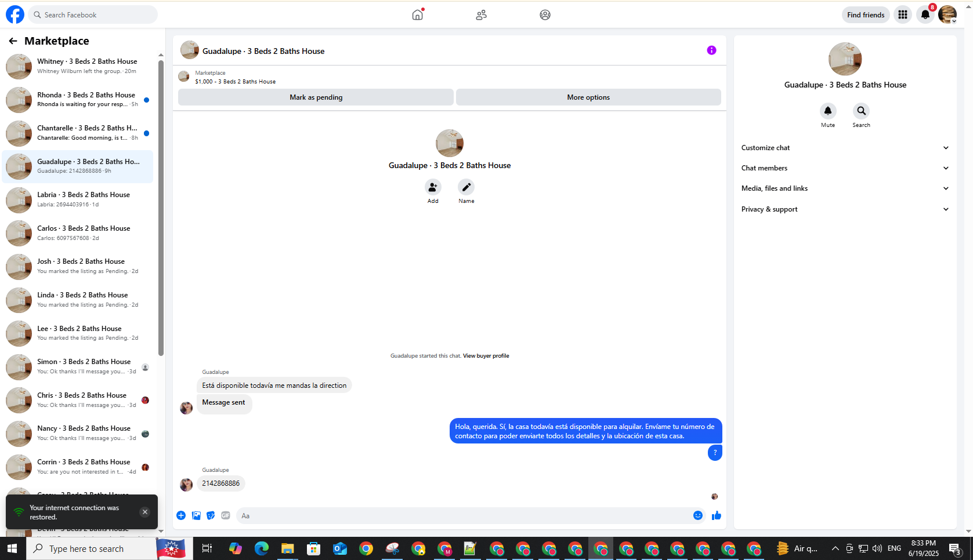973x560 pixels.
Task: Open Chantarelle 3 Beds 2 Baths chat
Action: (78, 133)
